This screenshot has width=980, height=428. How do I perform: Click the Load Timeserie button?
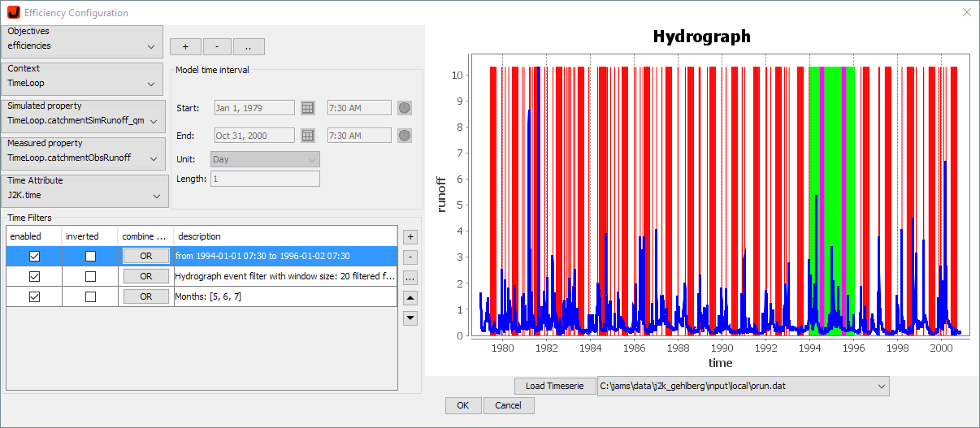tap(554, 387)
